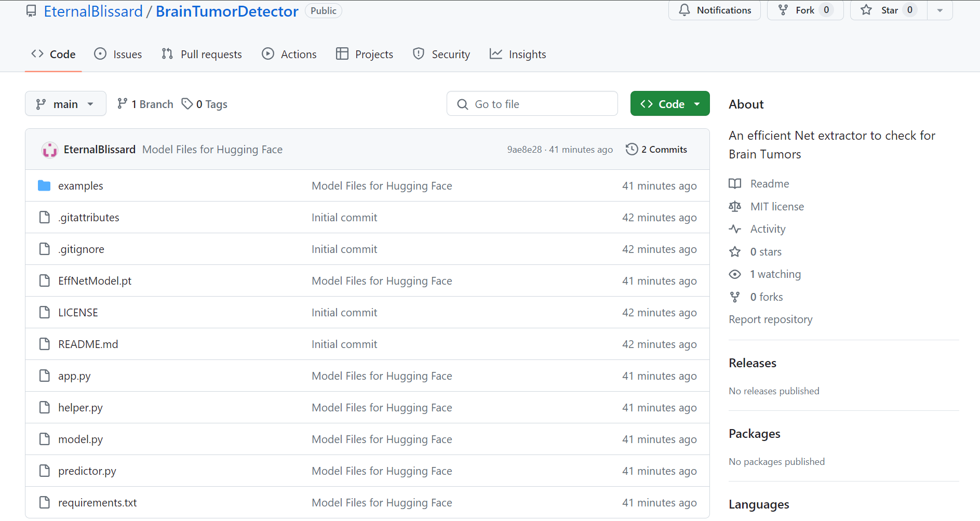The height and width of the screenshot is (521, 980).
Task: Click the file icon for model.py
Action: tap(45, 439)
